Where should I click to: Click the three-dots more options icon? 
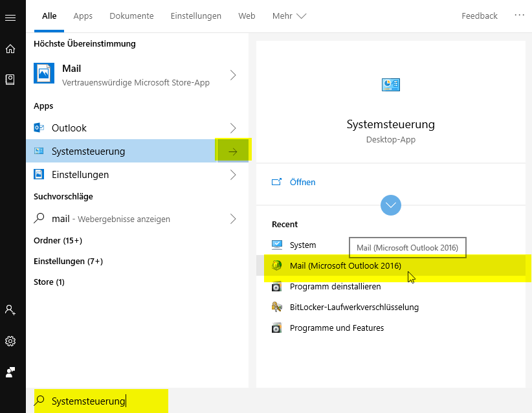pos(519,15)
